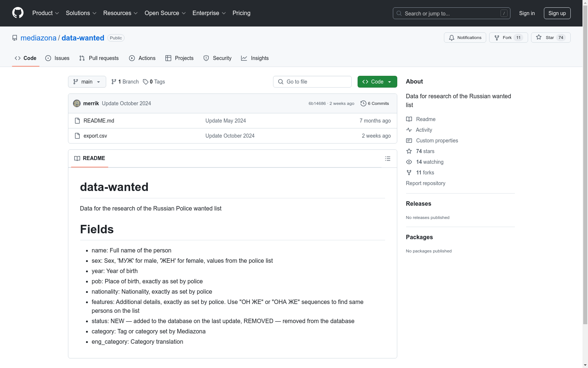
Task: Open the 14 watching link
Action: click(430, 162)
